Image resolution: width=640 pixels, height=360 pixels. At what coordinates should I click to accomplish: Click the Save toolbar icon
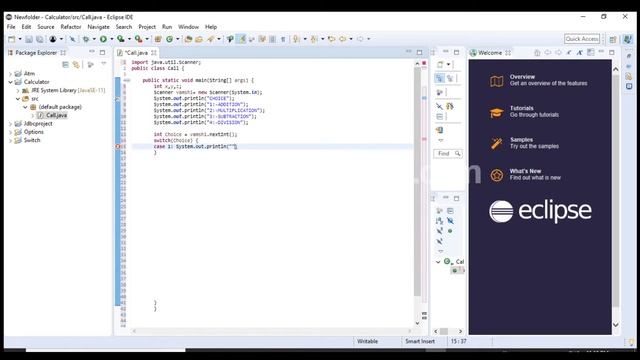point(29,39)
